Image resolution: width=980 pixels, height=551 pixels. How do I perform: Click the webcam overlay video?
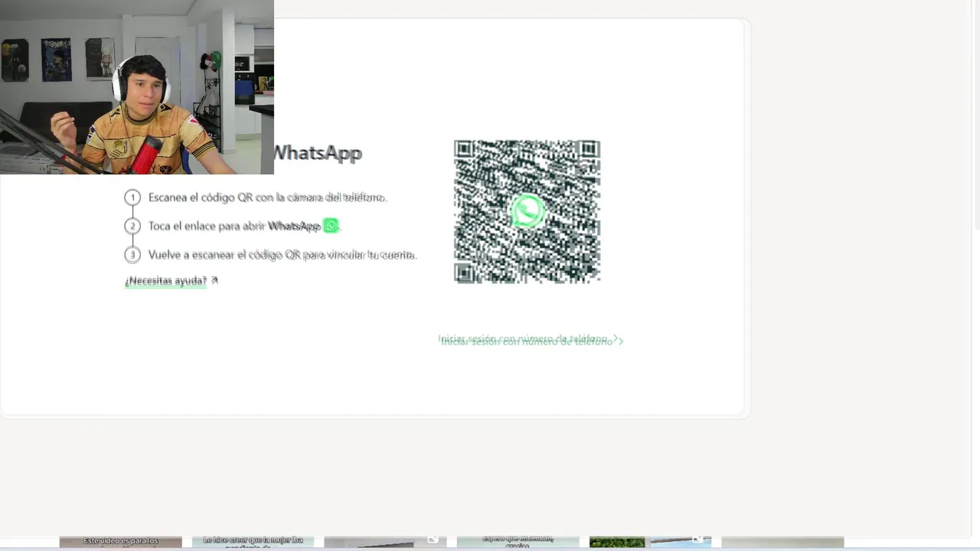click(137, 87)
